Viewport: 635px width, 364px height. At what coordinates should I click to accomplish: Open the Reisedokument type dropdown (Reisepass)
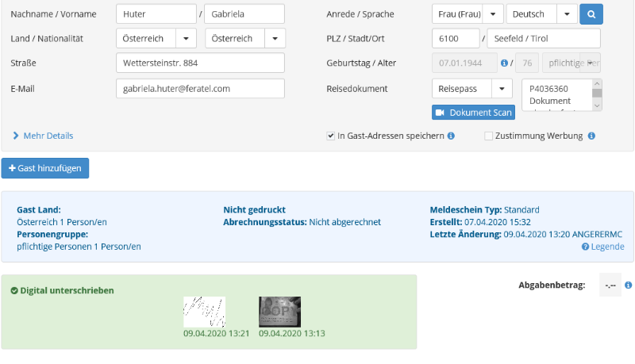pyautogui.click(x=502, y=88)
